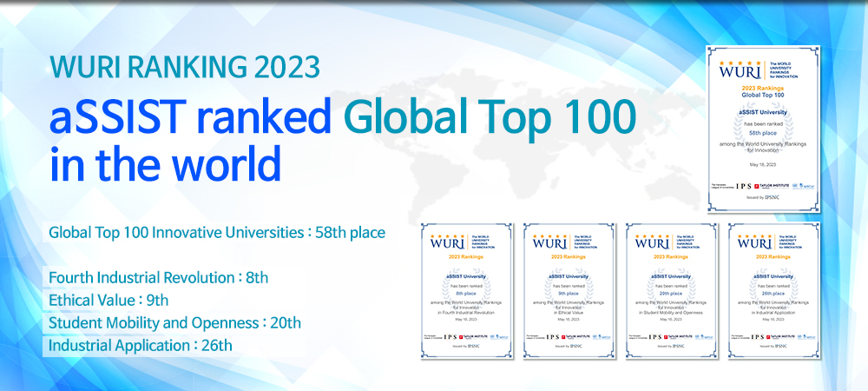This screenshot has width=868, height=391.
Task: Select the "Industrial Application : 26th" line
Action: 141,346
